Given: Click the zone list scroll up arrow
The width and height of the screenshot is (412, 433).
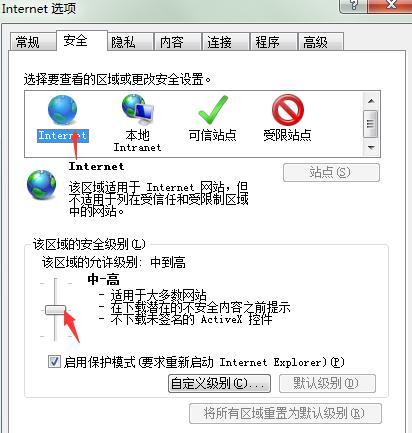Looking at the screenshot, I should 371,101.
